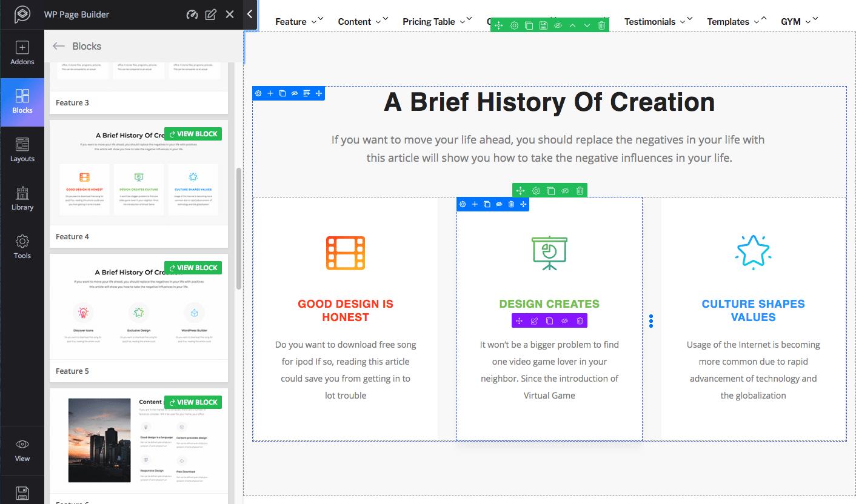Image resolution: width=856 pixels, height=504 pixels.
Task: Hide the Design Creates addon with the eye icon
Action: coord(564,320)
